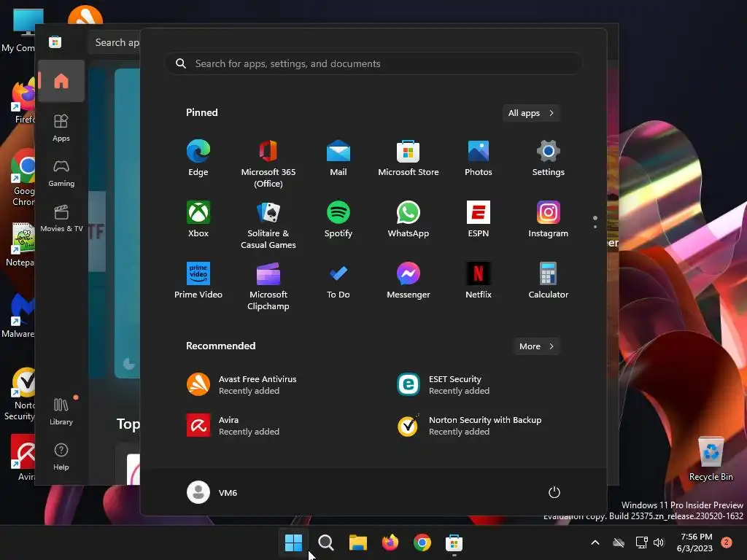Open Solitaire & Casual Games
This screenshot has width=747, height=560.
268,225
